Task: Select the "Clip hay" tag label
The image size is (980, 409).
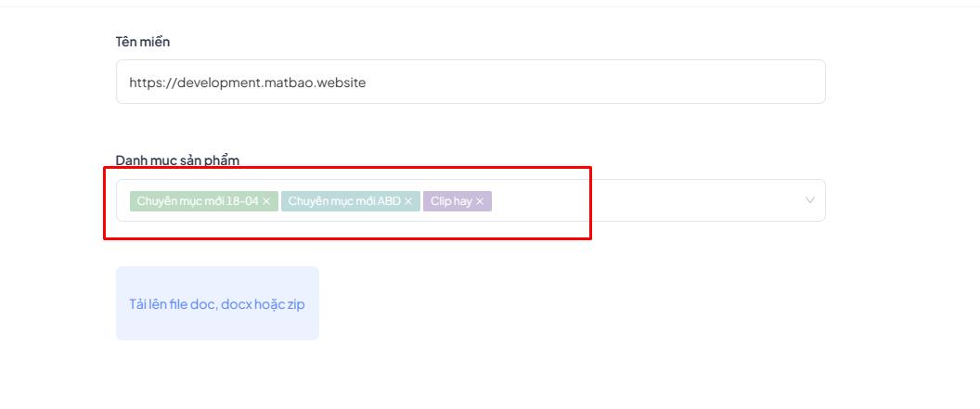Action: point(451,201)
